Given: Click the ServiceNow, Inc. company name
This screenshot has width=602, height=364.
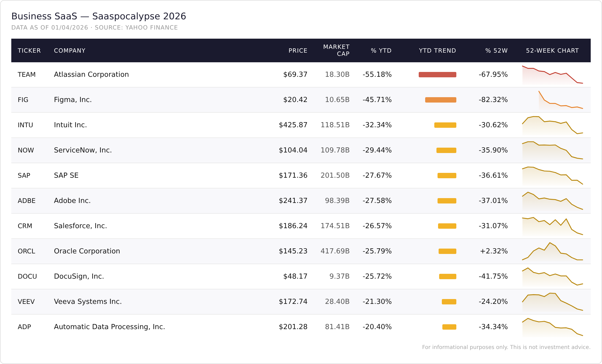Looking at the screenshot, I should 83,150.
